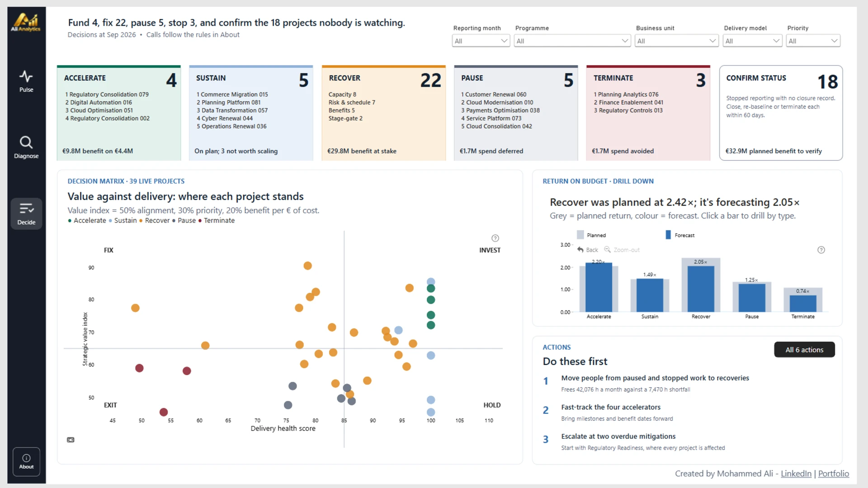The height and width of the screenshot is (488, 868).
Task: Open the About info page
Action: [x=26, y=461]
